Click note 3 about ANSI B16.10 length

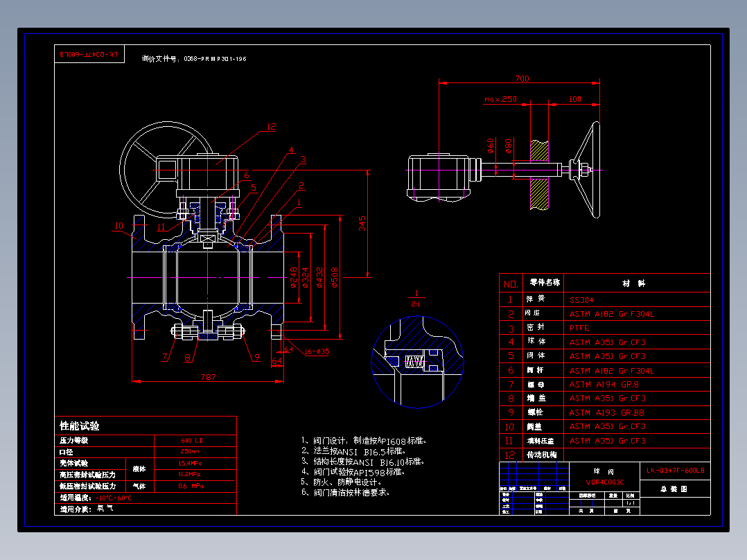point(362,462)
